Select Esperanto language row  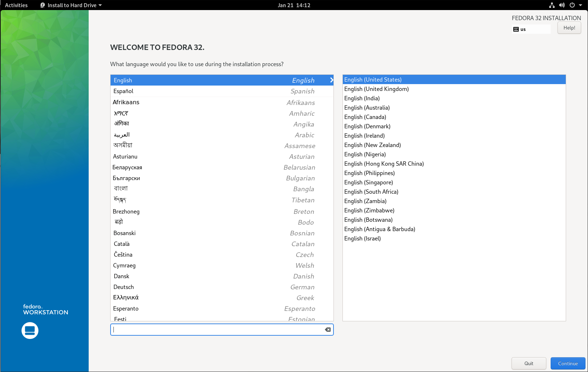pos(222,308)
